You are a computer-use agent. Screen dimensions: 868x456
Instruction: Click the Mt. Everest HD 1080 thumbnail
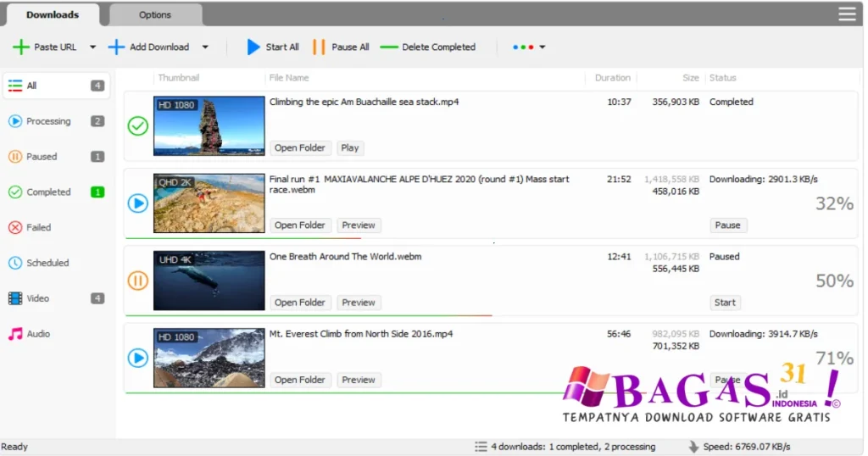tap(209, 358)
